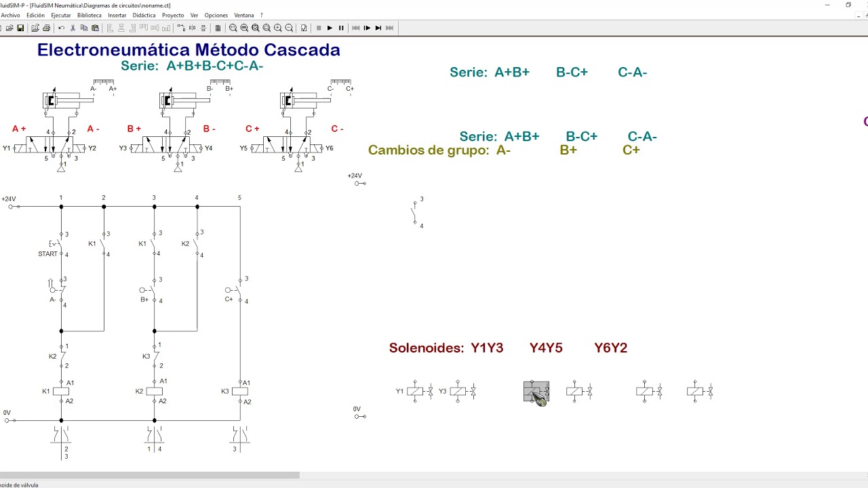Select cylinder A in the pneumatic diagram
Image resolution: width=868 pixels, height=488 pixels.
tap(69, 100)
